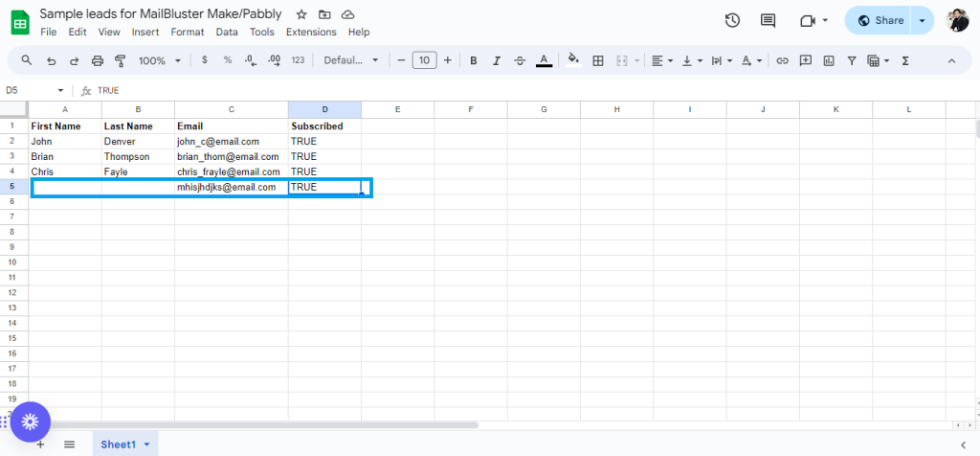Insert a comment from toolbar
Viewport: 980px width, 456px height.
point(806,60)
